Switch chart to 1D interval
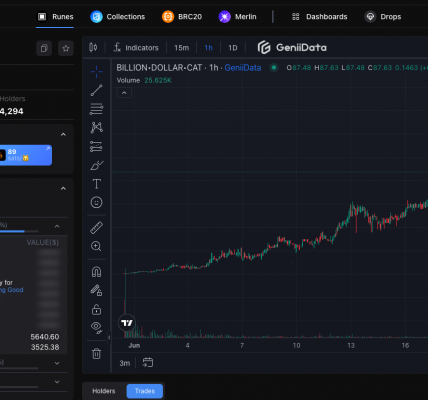 coord(233,48)
